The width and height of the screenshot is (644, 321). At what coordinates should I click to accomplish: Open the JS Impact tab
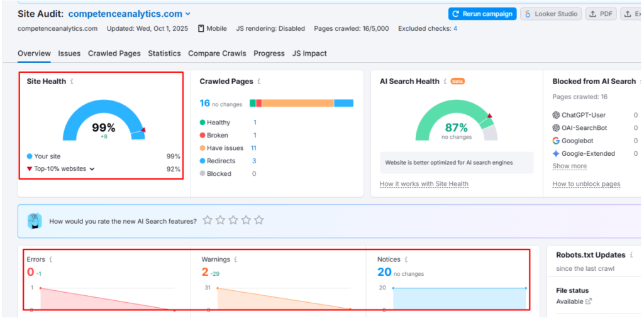[309, 53]
